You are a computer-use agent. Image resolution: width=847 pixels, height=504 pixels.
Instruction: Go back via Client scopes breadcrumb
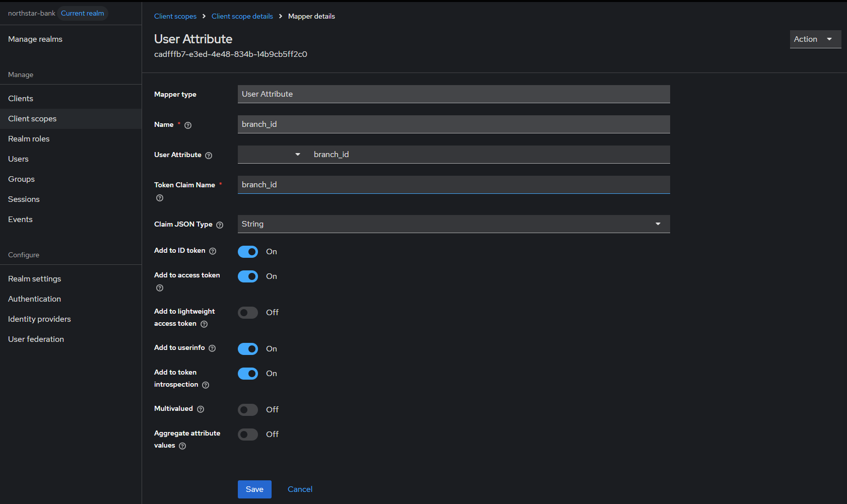(175, 16)
